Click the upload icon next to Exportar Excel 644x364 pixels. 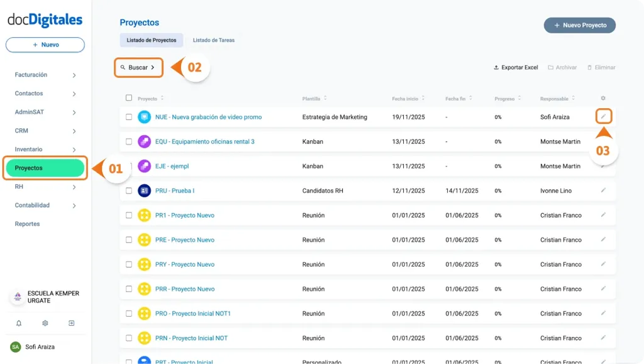pos(496,67)
